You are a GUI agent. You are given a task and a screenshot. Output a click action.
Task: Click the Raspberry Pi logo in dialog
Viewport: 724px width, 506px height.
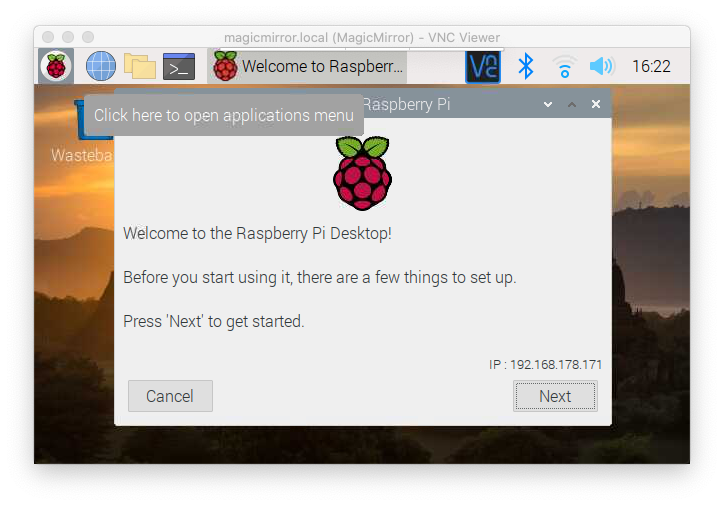[362, 173]
